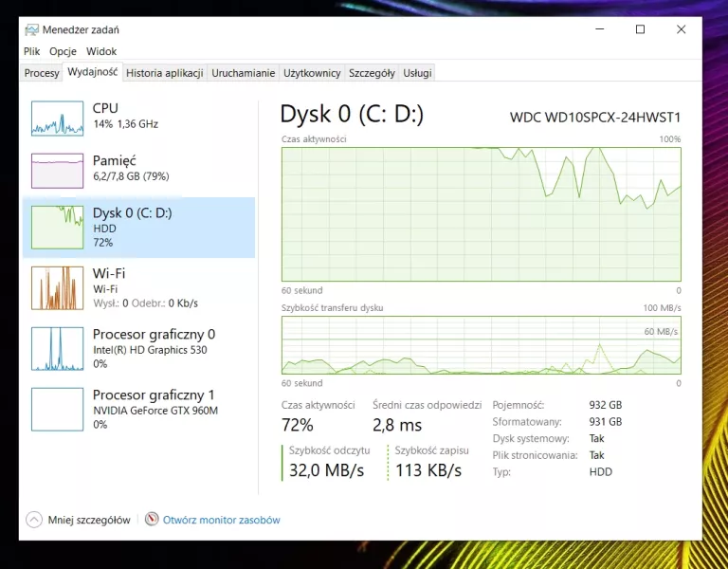Switch to the Wydajność tab

[x=92, y=72]
